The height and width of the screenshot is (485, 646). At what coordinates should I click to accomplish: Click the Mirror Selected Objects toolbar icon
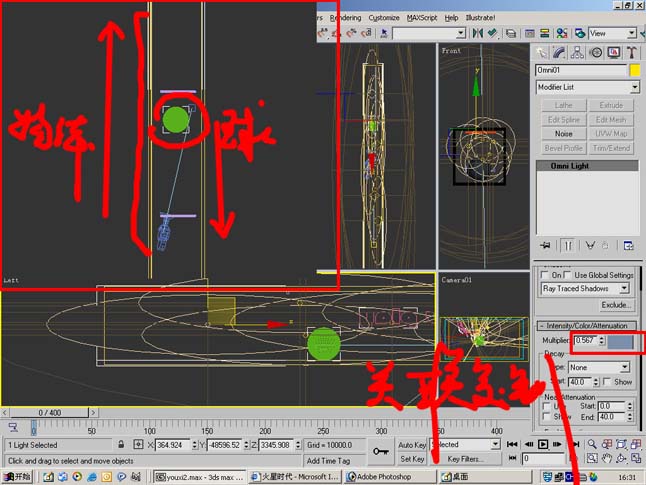point(477,33)
